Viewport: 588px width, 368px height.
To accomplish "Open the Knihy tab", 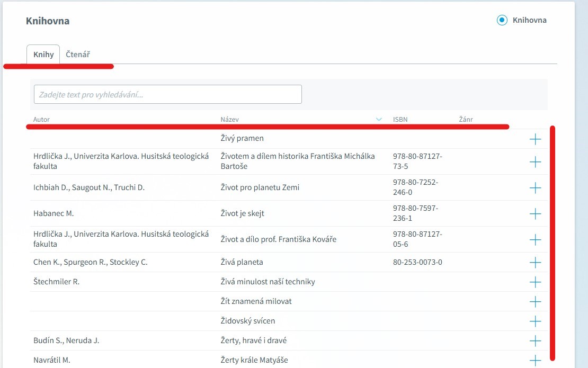I will point(43,55).
